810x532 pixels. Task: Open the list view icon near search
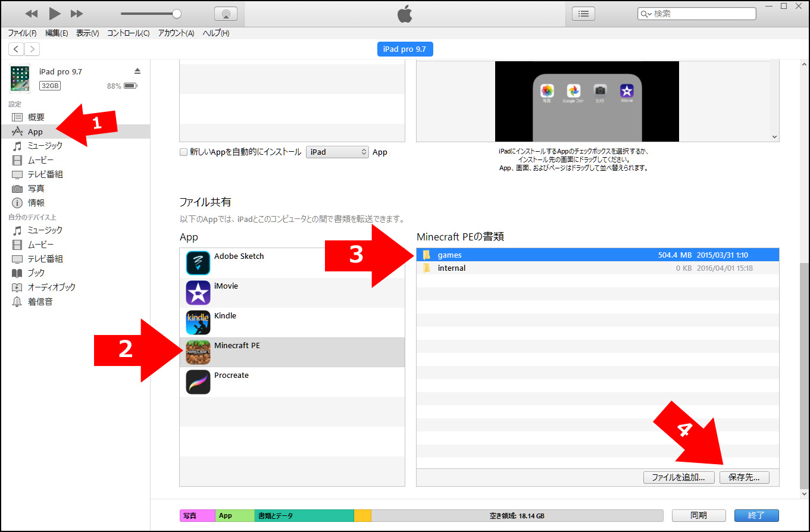pos(583,13)
